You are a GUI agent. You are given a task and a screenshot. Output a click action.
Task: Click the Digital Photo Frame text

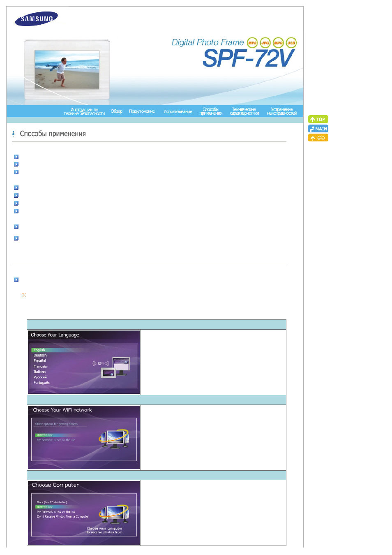click(208, 42)
